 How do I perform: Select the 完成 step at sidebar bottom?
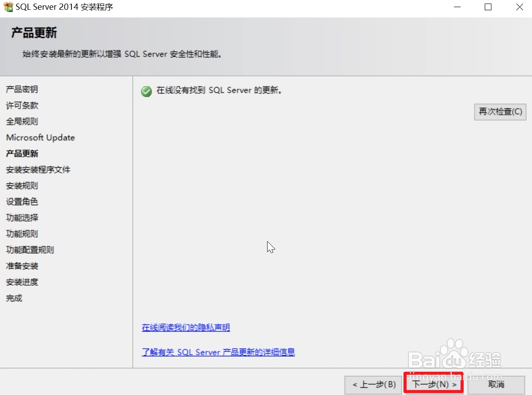coord(13,298)
